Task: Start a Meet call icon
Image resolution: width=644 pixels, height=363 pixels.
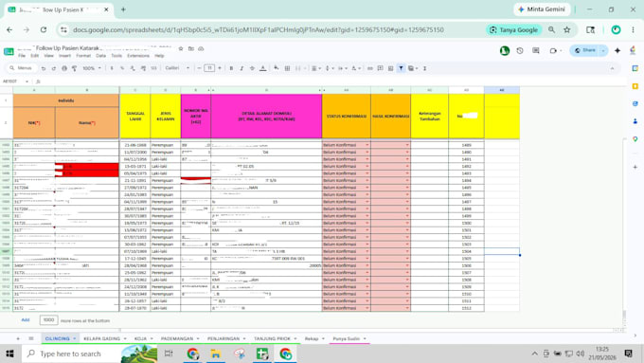Action: pos(555,50)
